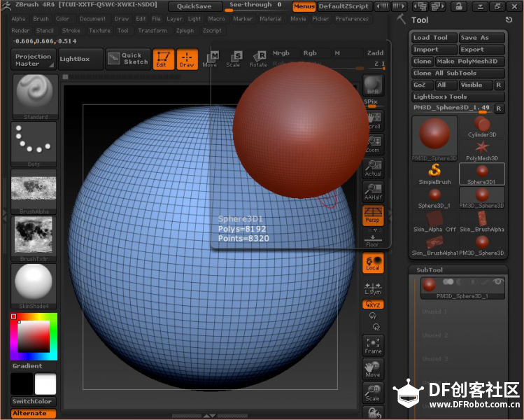524x420 pixels.
Task: Click the QuickSave button
Action: 194,6
